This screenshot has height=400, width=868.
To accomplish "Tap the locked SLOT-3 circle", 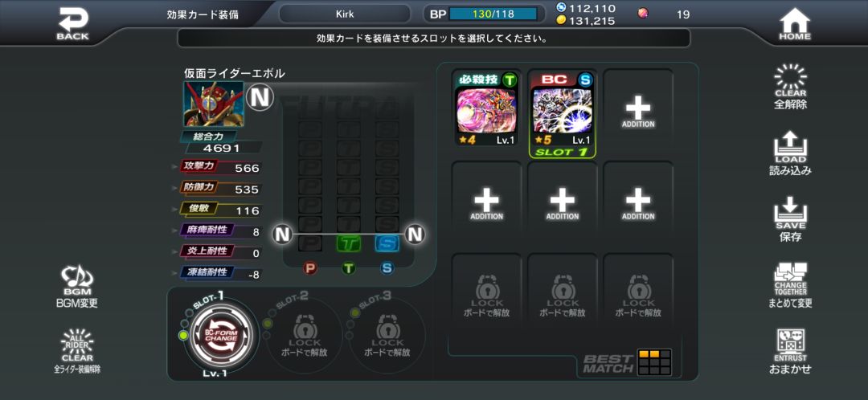I will pyautogui.click(x=387, y=335).
